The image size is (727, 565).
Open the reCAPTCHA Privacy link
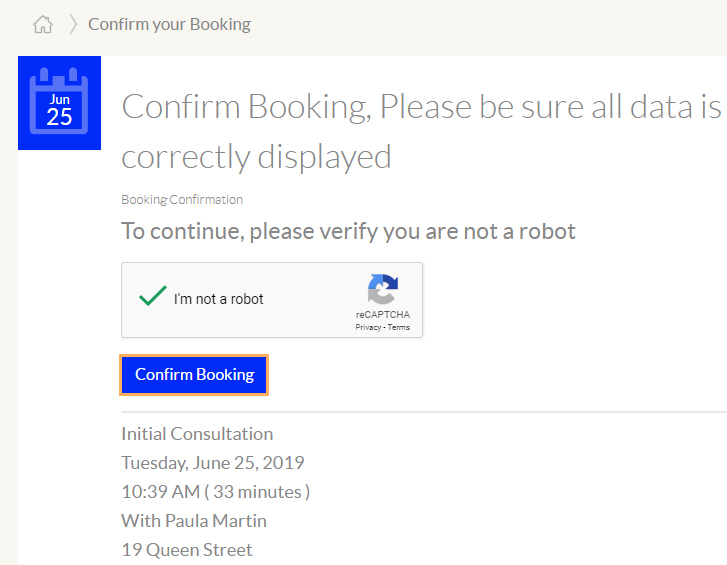[x=368, y=327]
